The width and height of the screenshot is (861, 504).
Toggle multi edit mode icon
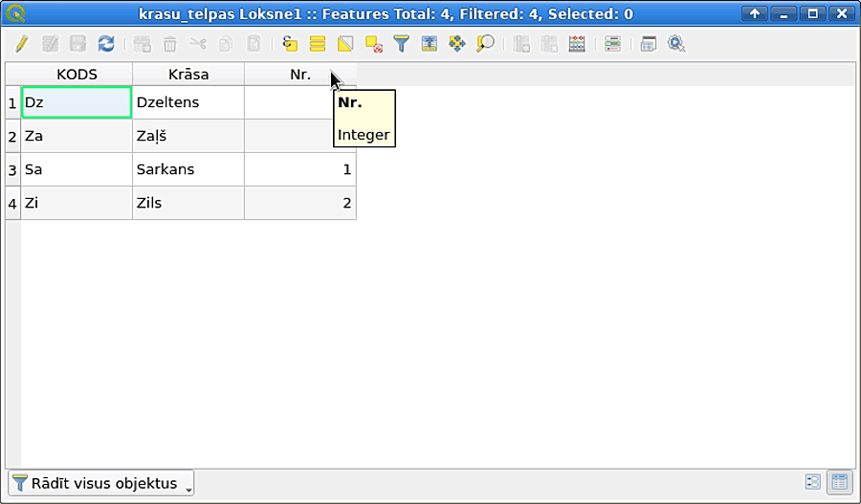50,43
